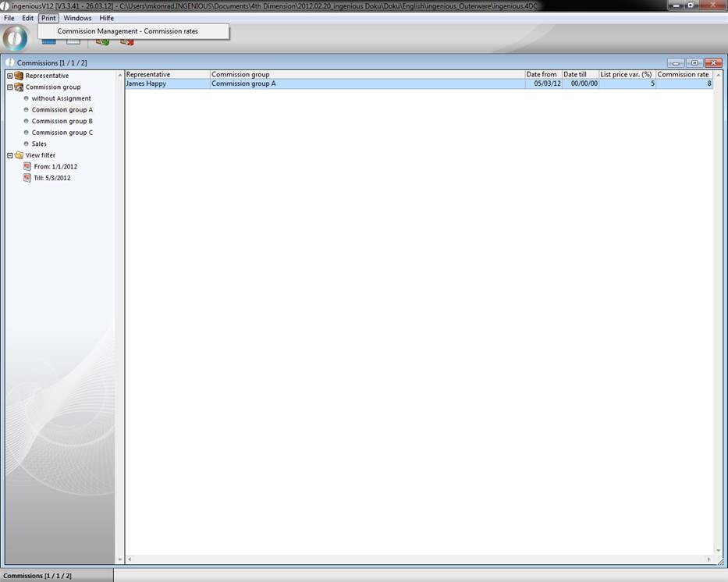Open the Hilfe menu
This screenshot has width=728, height=582.
click(x=106, y=18)
